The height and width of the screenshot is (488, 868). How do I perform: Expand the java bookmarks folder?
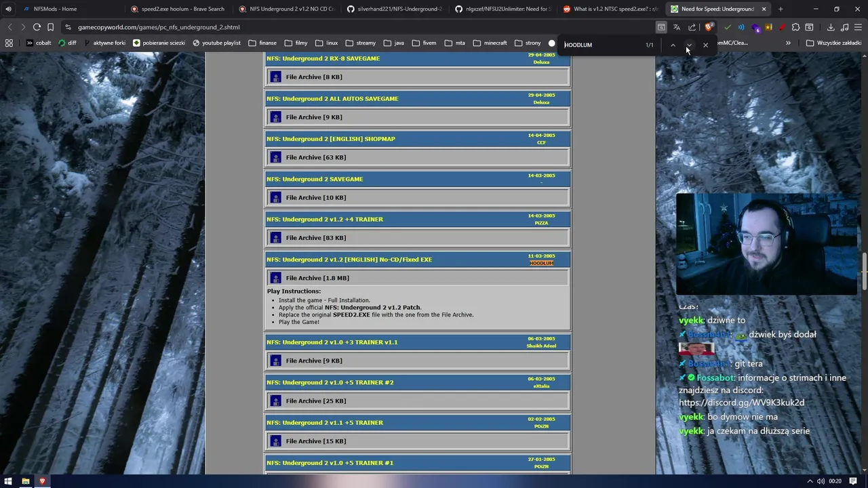[x=394, y=43]
